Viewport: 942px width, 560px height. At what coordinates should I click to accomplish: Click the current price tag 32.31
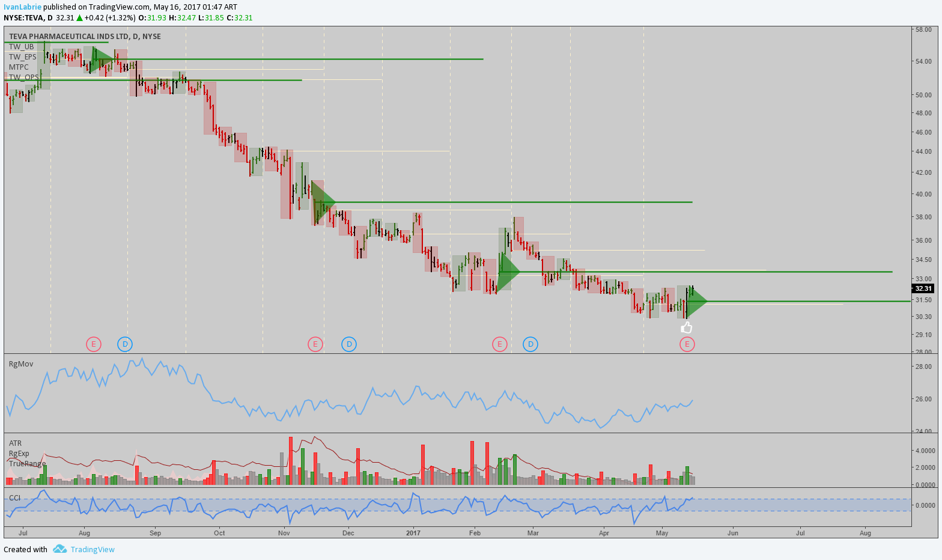pos(923,288)
